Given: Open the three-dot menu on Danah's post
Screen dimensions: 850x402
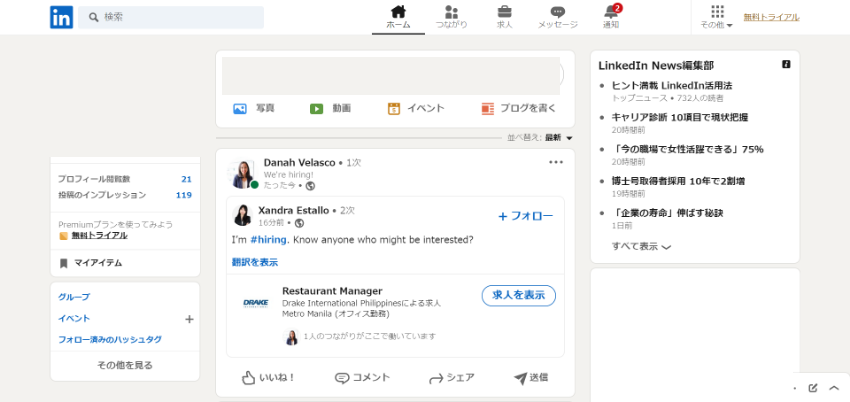Looking at the screenshot, I should tap(556, 162).
